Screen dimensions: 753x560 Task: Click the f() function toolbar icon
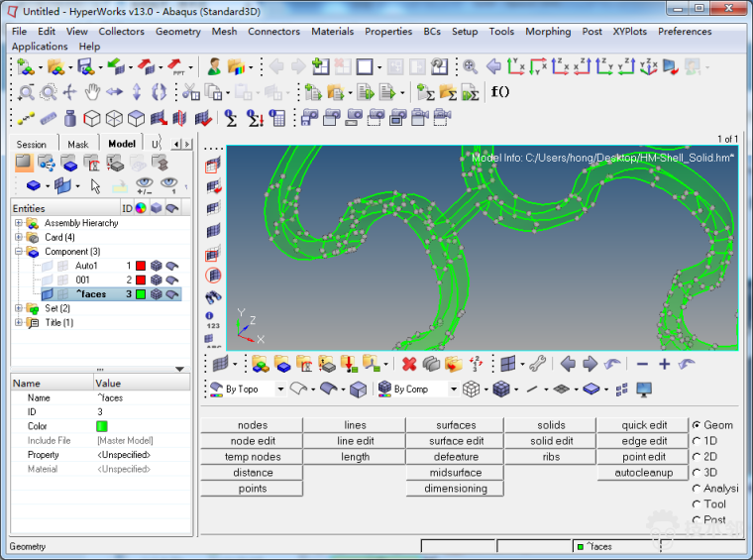pos(500,92)
